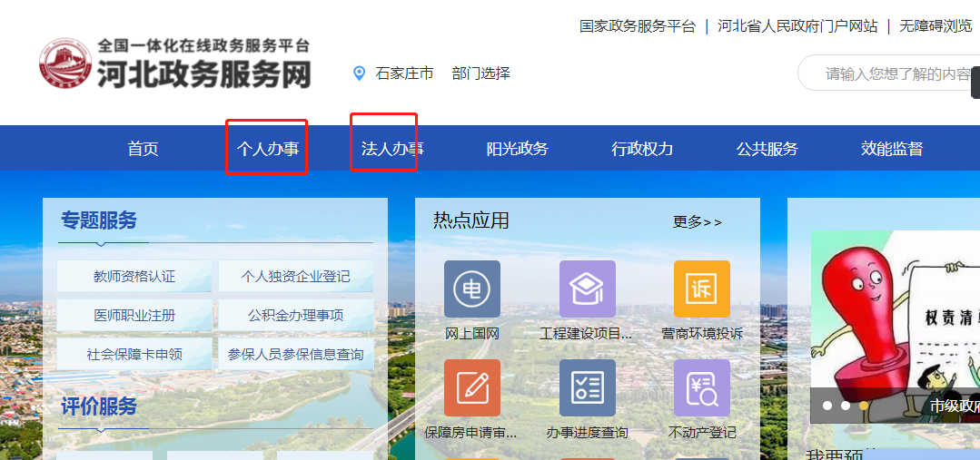Open the 网上国网 app icon
Image resolution: width=980 pixels, height=460 pixels.
471,289
